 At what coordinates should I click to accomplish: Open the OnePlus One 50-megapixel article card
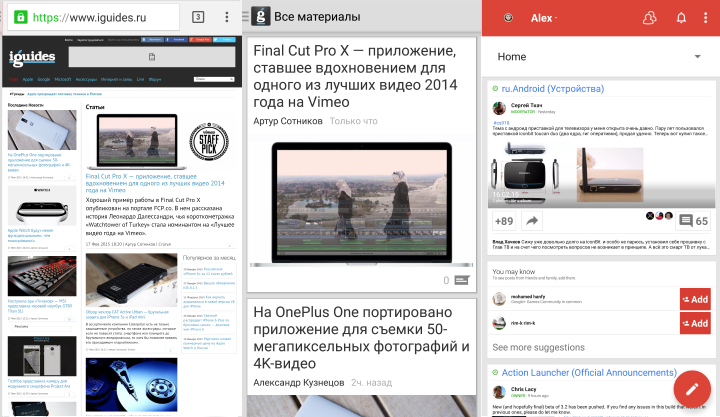(x=361, y=338)
